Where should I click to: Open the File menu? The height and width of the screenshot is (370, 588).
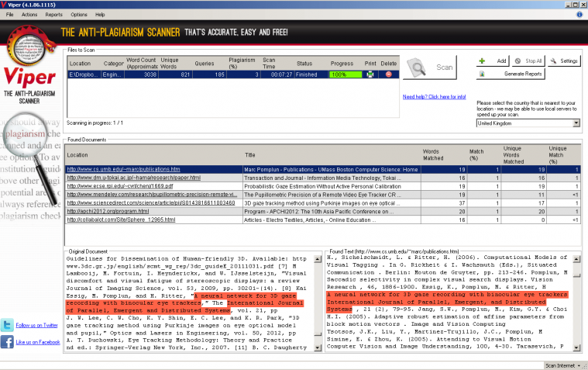tap(10, 15)
